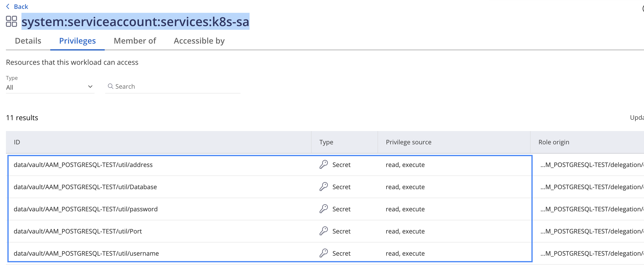Click data/vault/AAM_POSTGRESQL-TEST/util/username ID cell
This screenshot has height=266, width=644.
coord(86,253)
